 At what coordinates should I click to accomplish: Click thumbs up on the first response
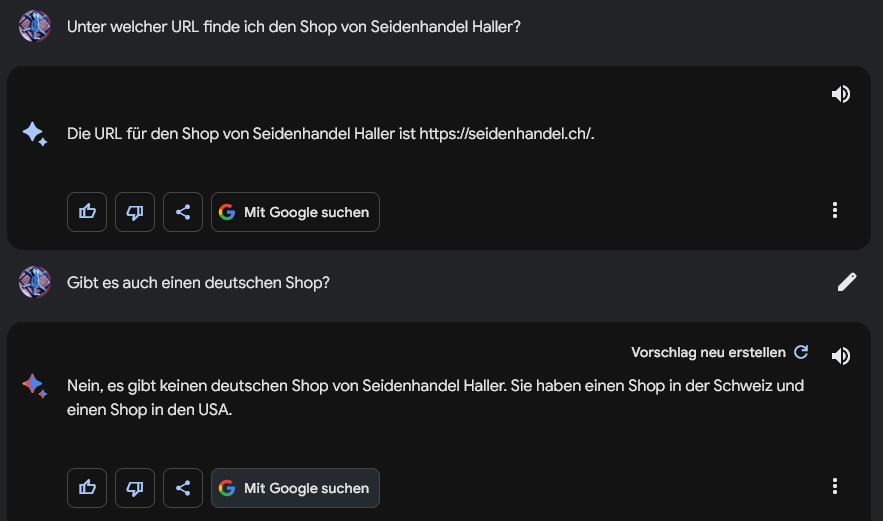pyautogui.click(x=87, y=212)
